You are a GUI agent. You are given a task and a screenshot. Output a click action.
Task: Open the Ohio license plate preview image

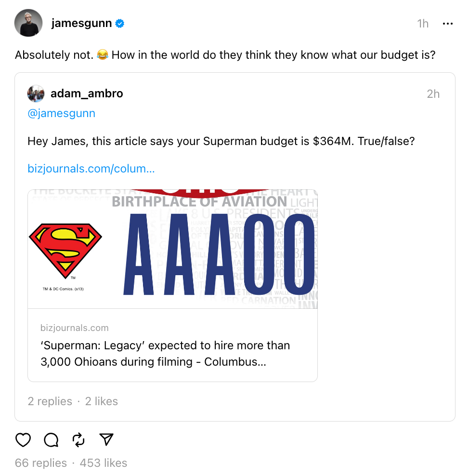point(172,249)
